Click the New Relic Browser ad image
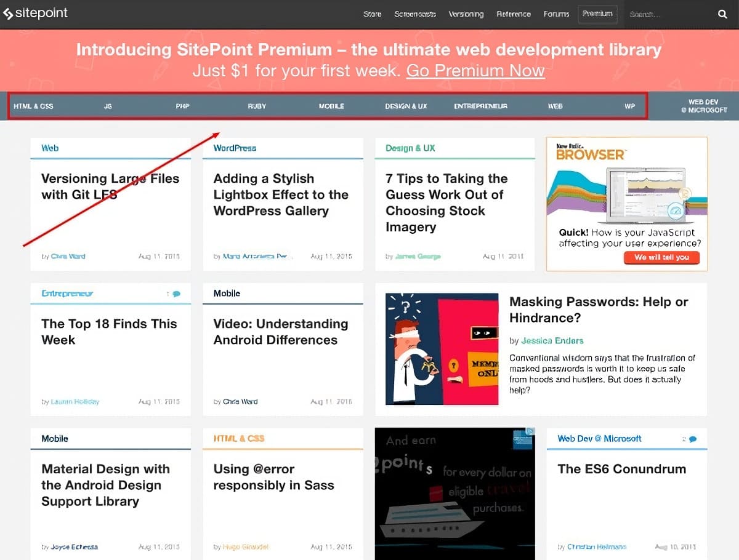The height and width of the screenshot is (560, 739). [627, 204]
